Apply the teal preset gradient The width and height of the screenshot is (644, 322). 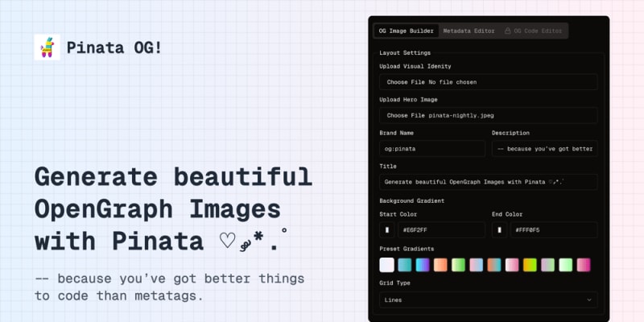405,265
